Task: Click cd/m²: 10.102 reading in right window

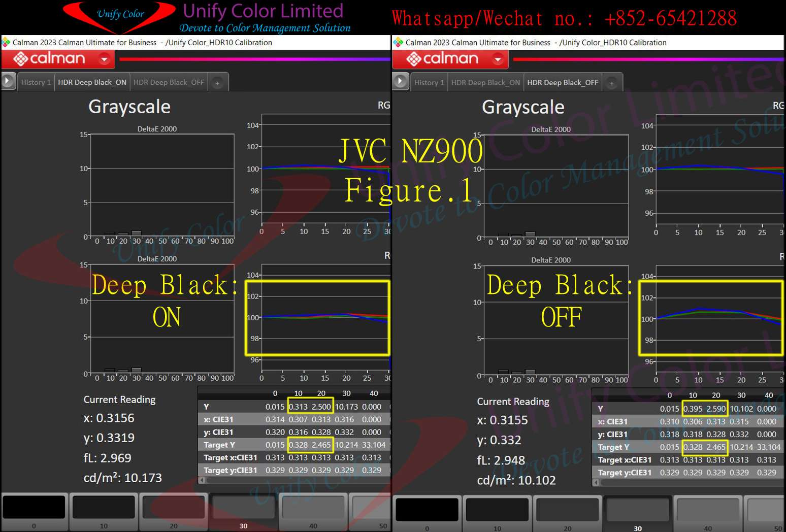Action: pos(516,480)
